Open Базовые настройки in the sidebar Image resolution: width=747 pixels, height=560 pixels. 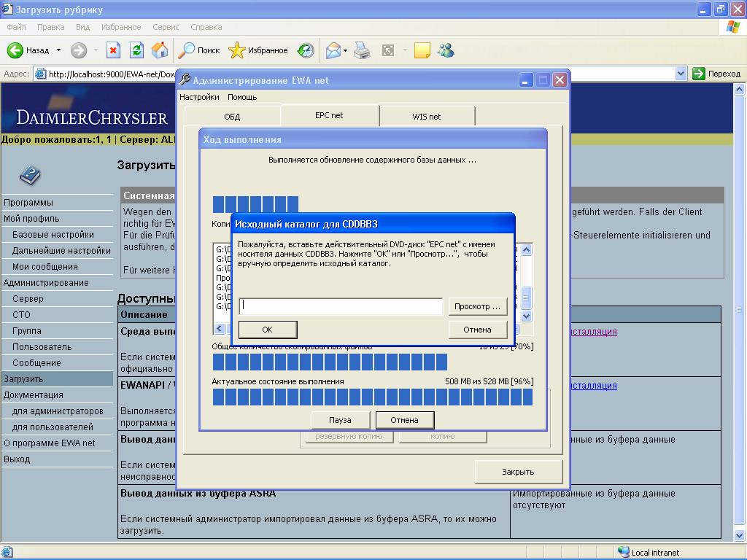pyautogui.click(x=53, y=235)
